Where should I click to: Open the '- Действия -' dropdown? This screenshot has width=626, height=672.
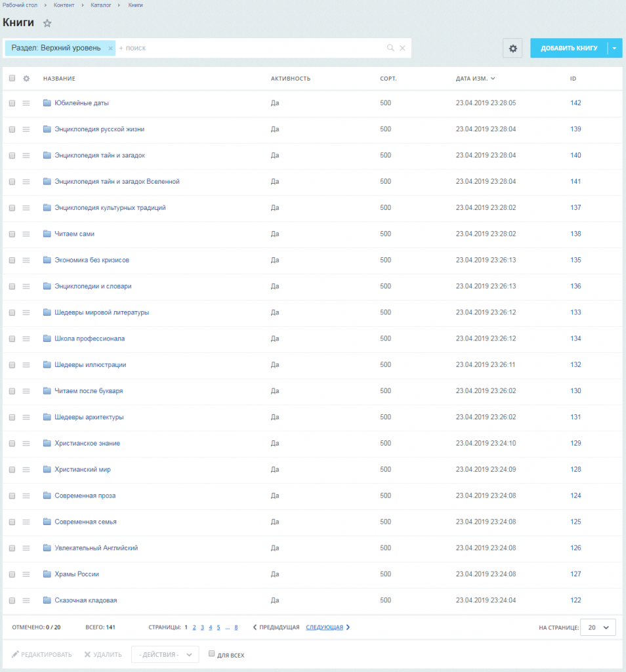165,654
